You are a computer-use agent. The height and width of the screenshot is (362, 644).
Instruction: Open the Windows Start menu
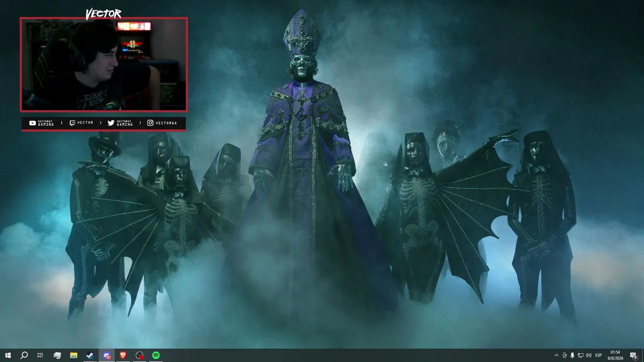tap(8, 355)
